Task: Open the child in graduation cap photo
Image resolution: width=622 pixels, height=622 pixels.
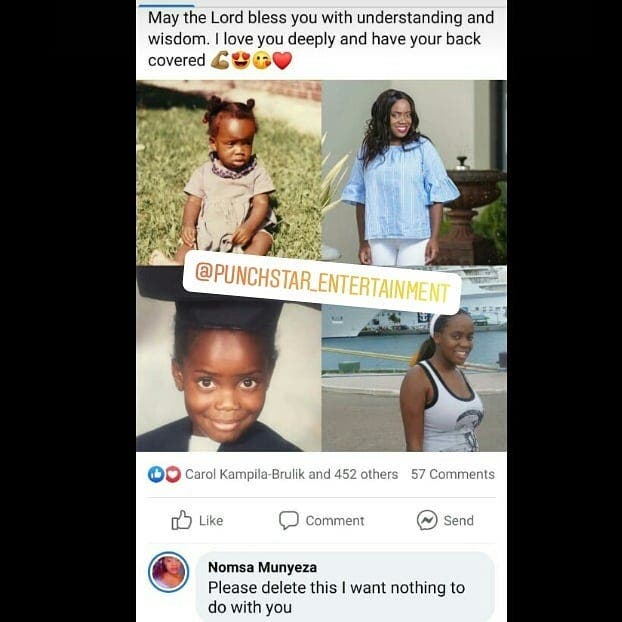Action: (x=228, y=359)
